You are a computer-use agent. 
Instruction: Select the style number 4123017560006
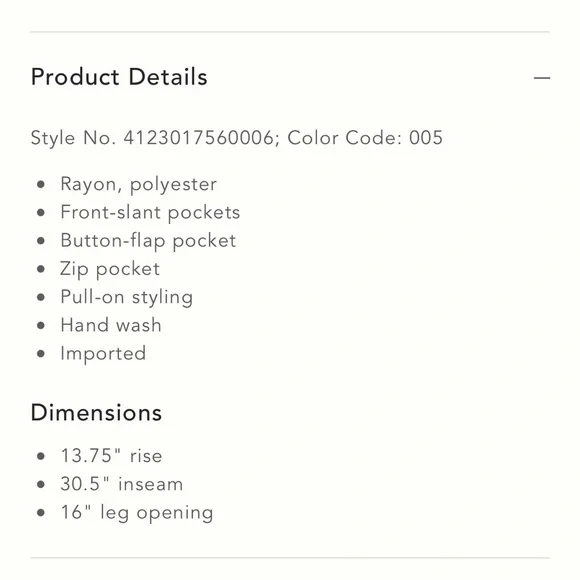coord(199,138)
